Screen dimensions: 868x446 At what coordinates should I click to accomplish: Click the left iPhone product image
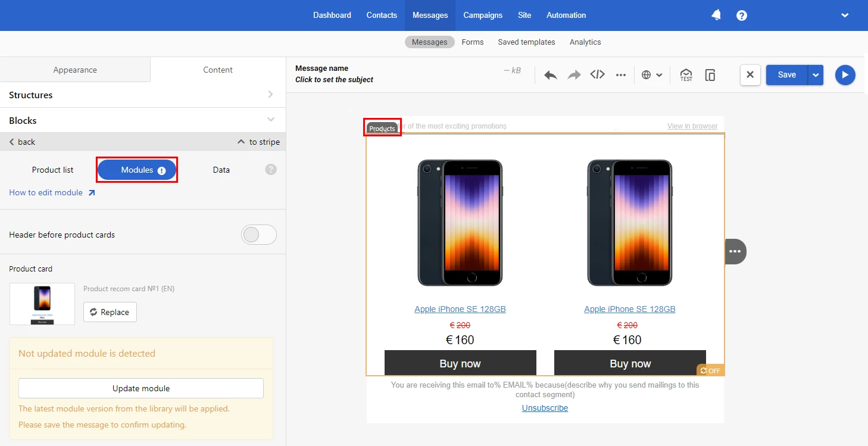pyautogui.click(x=460, y=223)
